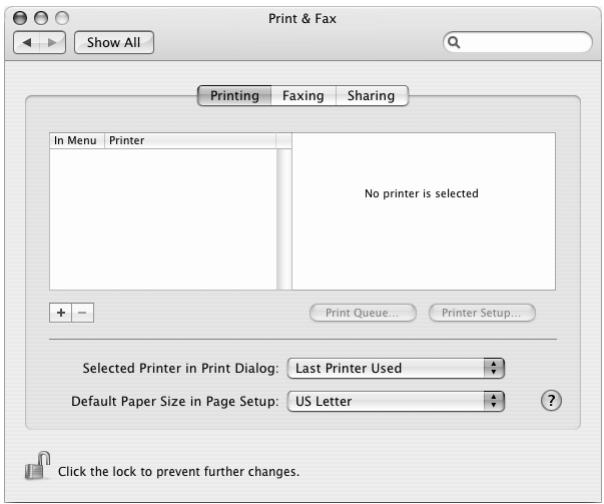Click the zoom window button
604x504 pixels.
[x=62, y=18]
